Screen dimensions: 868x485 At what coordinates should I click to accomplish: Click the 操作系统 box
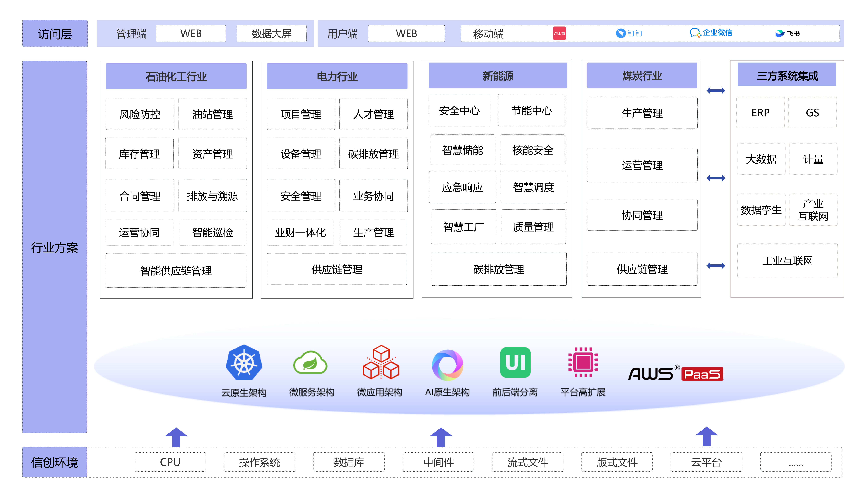pyautogui.click(x=260, y=462)
